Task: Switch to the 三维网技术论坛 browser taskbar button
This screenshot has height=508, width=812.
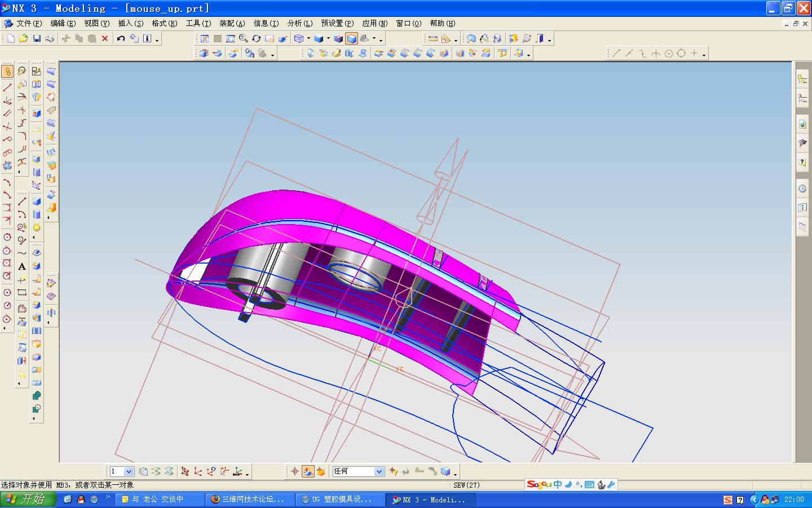Action: coord(250,500)
